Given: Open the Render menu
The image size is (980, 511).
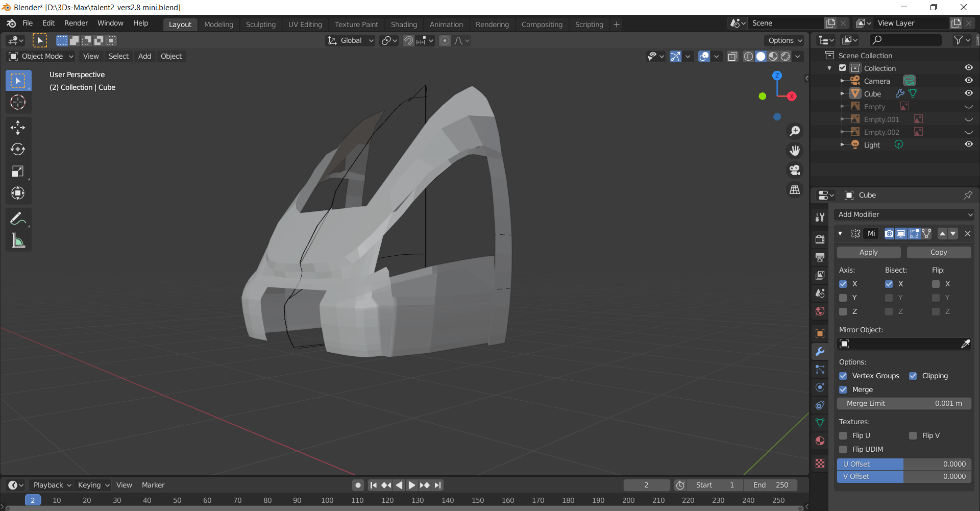Looking at the screenshot, I should 76,23.
